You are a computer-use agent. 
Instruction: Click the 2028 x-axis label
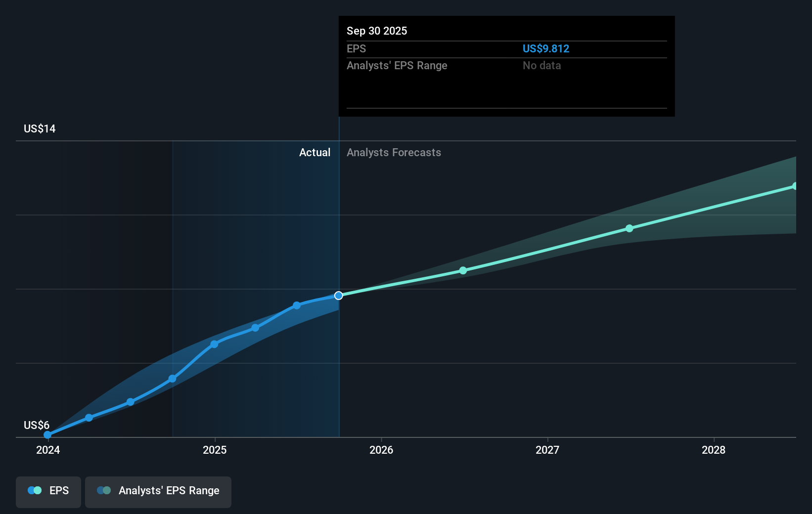coord(714,450)
